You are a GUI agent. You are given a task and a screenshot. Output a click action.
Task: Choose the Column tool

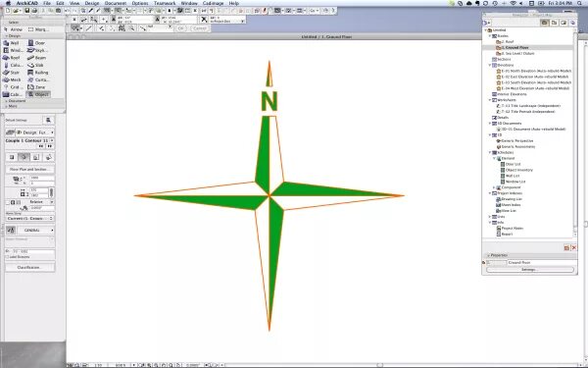click(x=13, y=66)
